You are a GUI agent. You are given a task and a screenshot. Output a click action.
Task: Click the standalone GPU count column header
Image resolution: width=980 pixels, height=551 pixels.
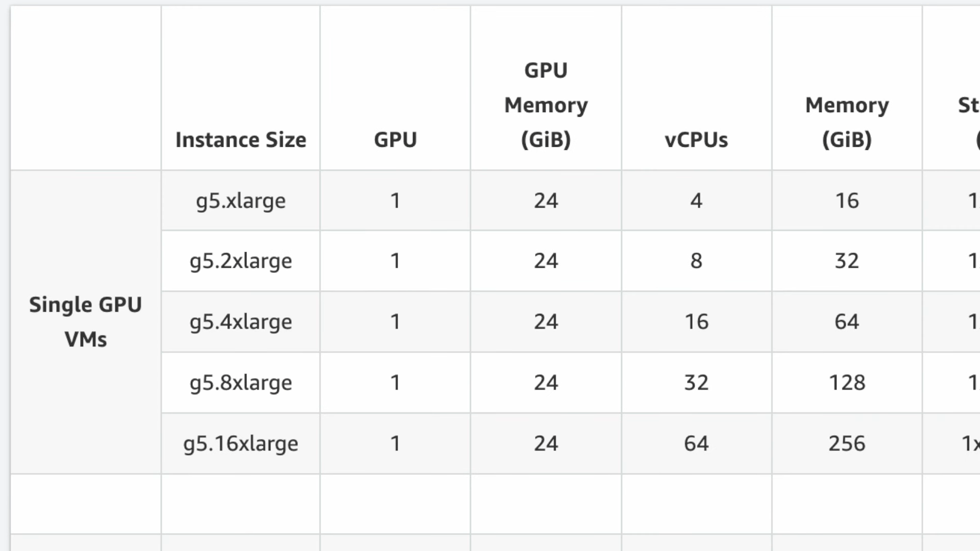coord(395,140)
